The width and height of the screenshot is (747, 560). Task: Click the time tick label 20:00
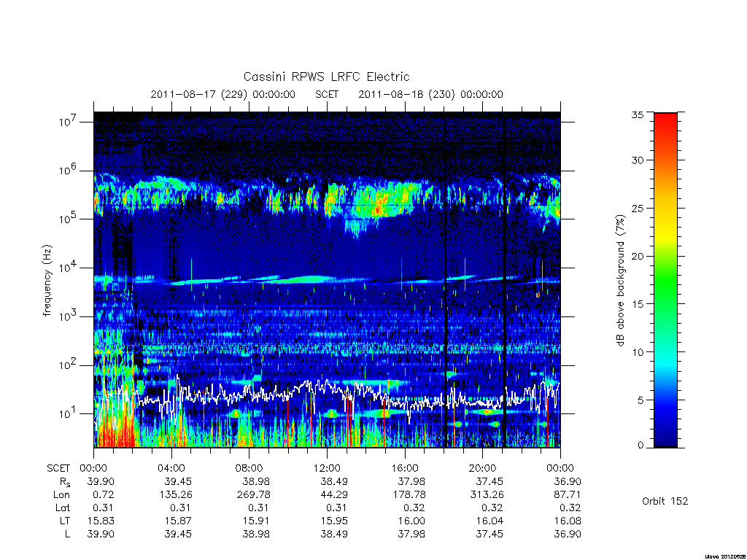click(482, 468)
